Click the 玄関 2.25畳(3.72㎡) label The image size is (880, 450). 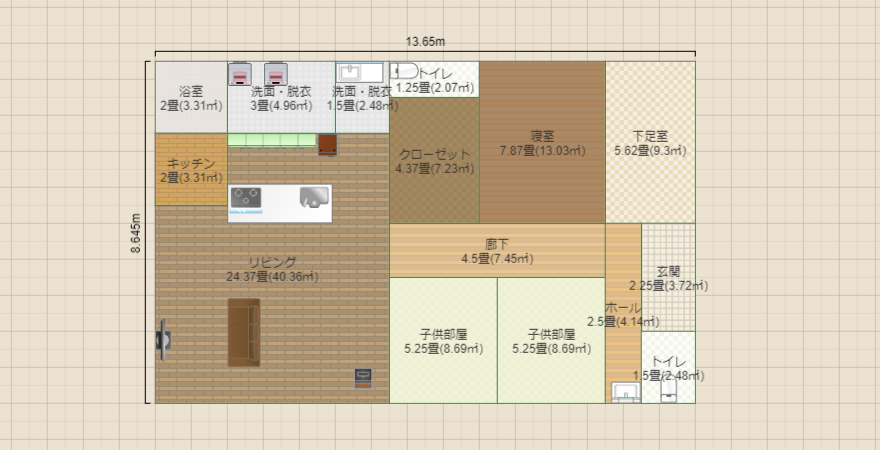point(668,279)
